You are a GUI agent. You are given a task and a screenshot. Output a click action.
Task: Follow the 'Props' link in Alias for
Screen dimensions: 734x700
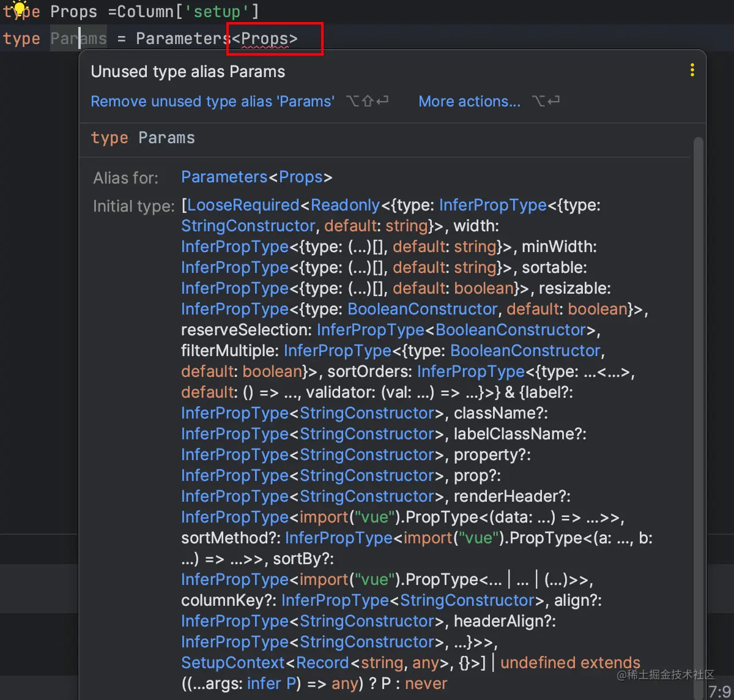(x=300, y=177)
